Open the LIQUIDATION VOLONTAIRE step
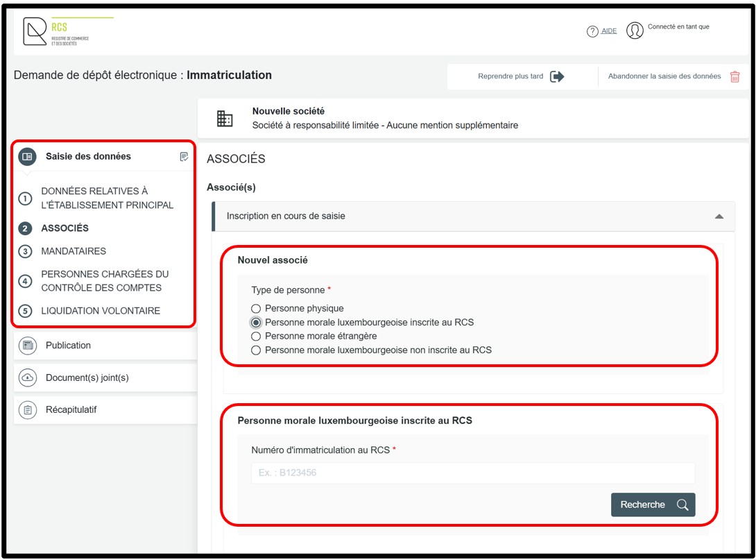Image resolution: width=756 pixels, height=560 pixels. click(100, 311)
